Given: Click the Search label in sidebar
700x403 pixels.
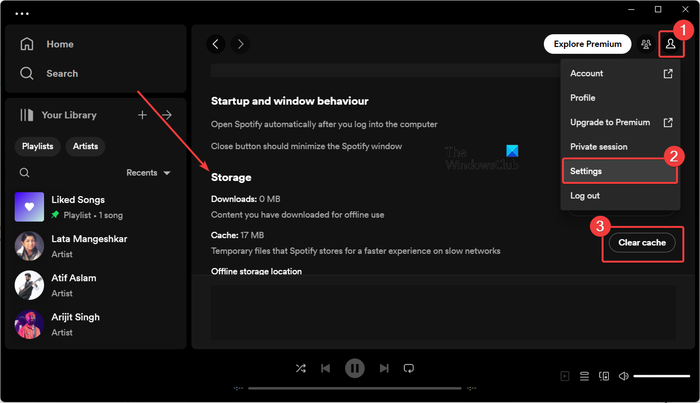Looking at the screenshot, I should 62,74.
